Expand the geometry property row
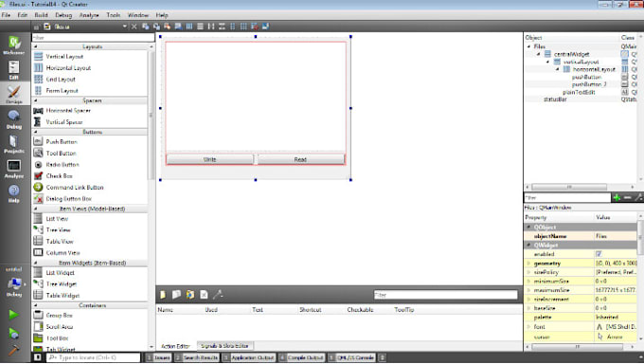Image resolution: width=644 pixels, height=364 pixels. click(x=528, y=264)
